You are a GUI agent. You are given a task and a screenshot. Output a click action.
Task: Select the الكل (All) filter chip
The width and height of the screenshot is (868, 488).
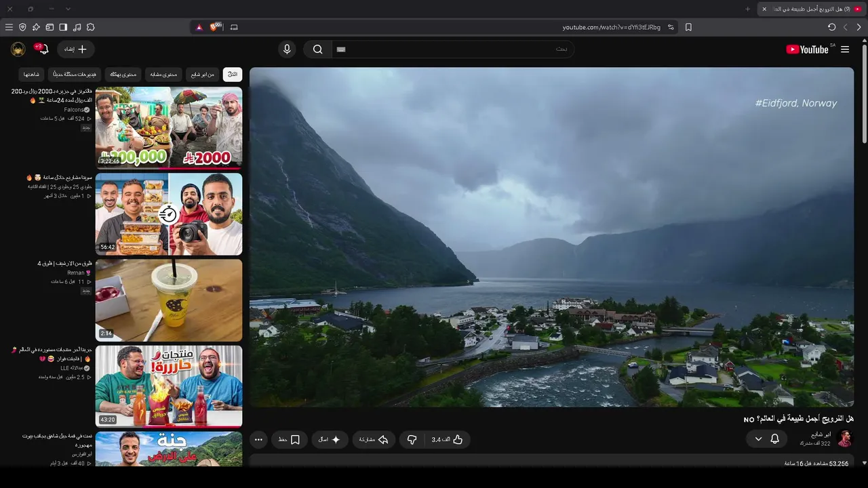[233, 75]
